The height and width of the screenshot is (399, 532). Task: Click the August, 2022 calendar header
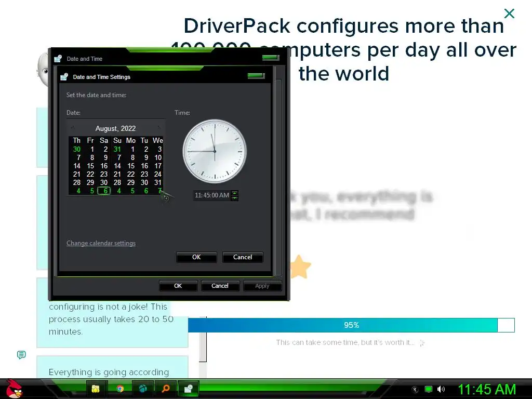[115, 128]
